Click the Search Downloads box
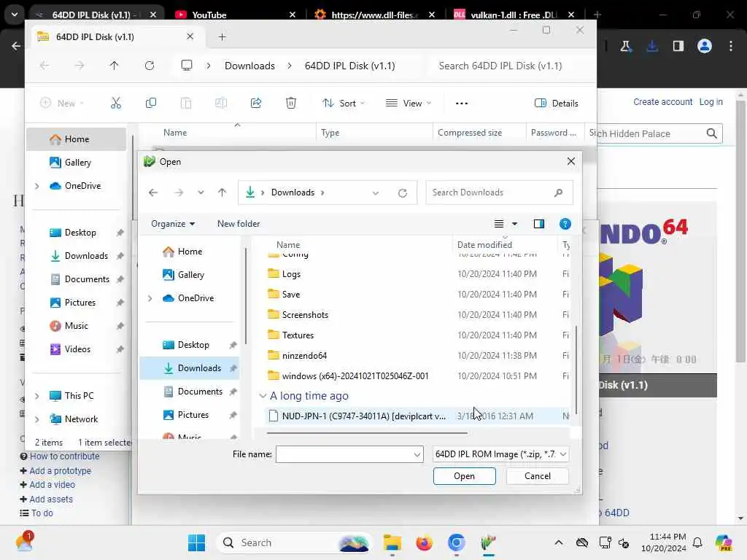Screen dimensions: 747x560 pyautogui.click(x=499, y=192)
